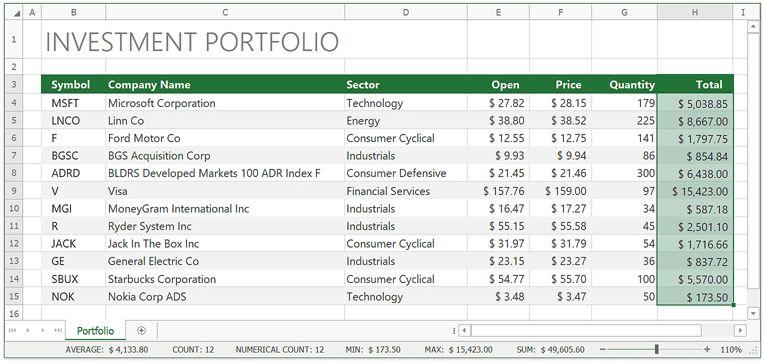
Task: Select the General Electric Co cell
Action: [225, 261]
